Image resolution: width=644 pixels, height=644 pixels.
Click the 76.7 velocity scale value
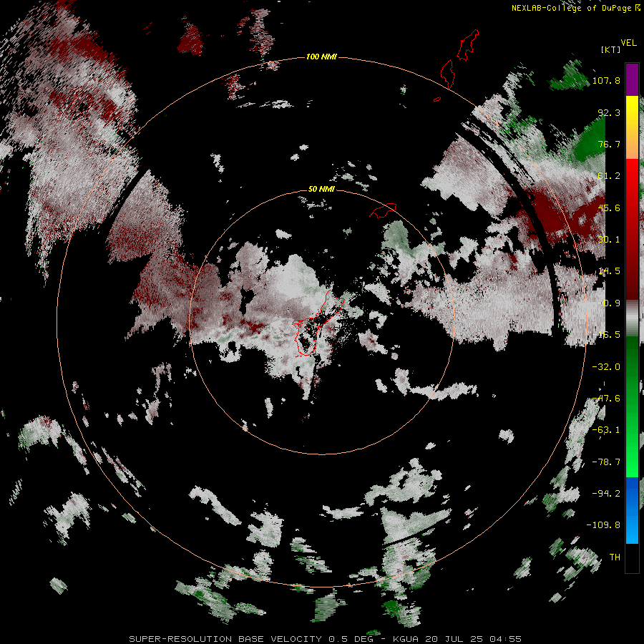click(609, 144)
